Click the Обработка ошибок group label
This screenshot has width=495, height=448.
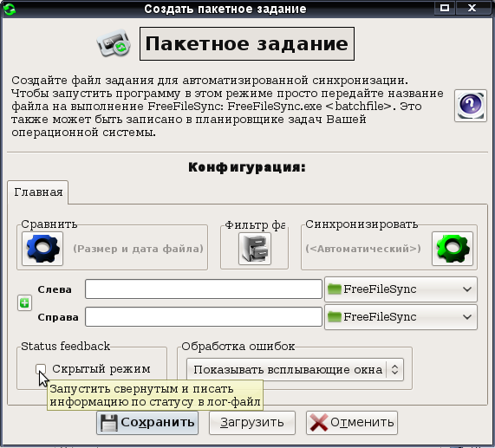pyautogui.click(x=238, y=346)
